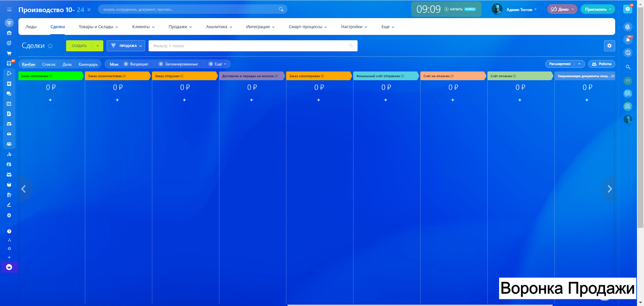This screenshot has height=306, width=644.
Task: Select the Канбан view
Action: [29, 64]
